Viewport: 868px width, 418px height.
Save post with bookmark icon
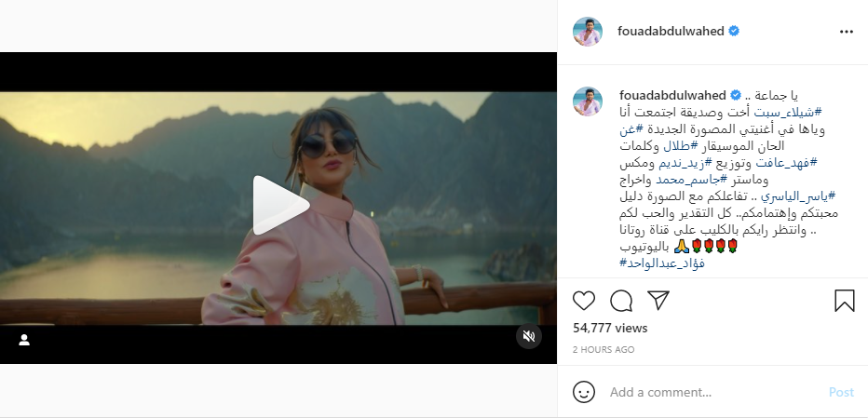click(x=844, y=301)
